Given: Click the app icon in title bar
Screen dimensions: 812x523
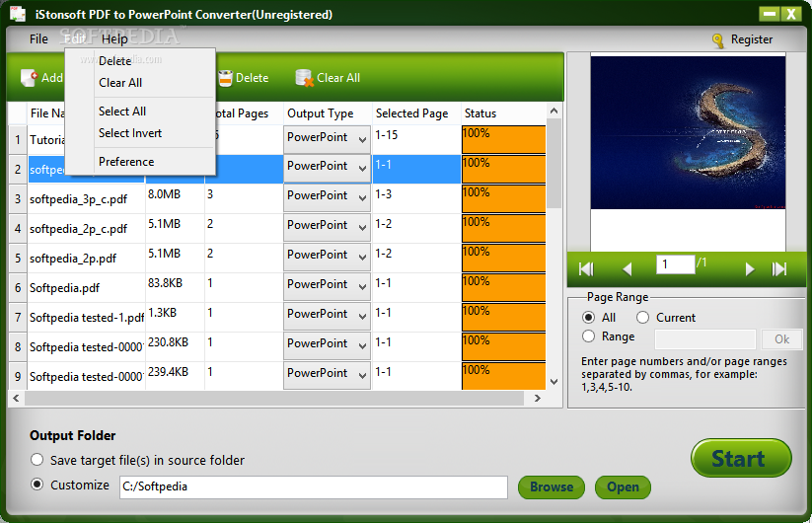Looking at the screenshot, I should [18, 14].
